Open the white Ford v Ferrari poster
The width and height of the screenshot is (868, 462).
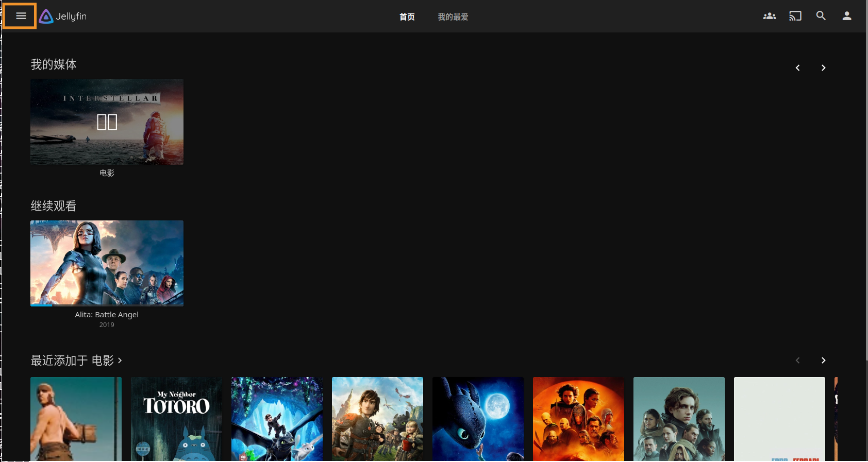(x=779, y=419)
